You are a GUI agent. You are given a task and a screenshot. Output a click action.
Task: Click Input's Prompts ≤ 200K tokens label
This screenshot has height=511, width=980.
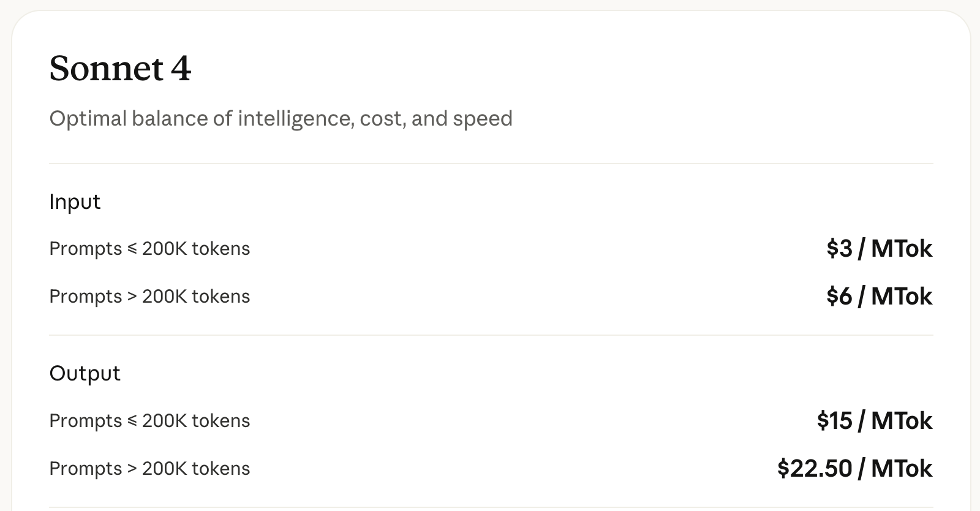point(149,249)
